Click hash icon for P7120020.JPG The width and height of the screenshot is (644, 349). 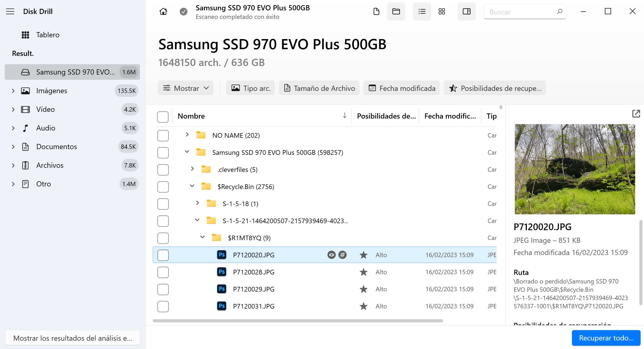tap(342, 255)
